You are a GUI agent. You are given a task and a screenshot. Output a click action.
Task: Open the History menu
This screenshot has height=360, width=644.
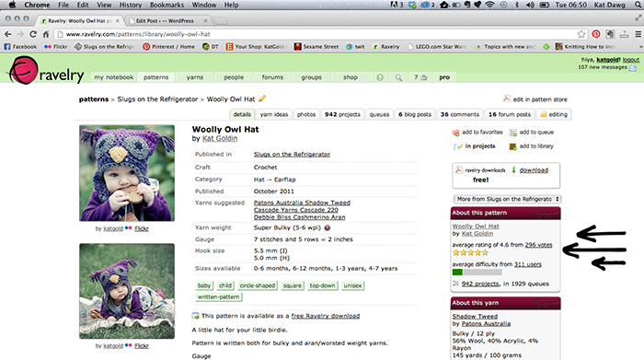(131, 5)
